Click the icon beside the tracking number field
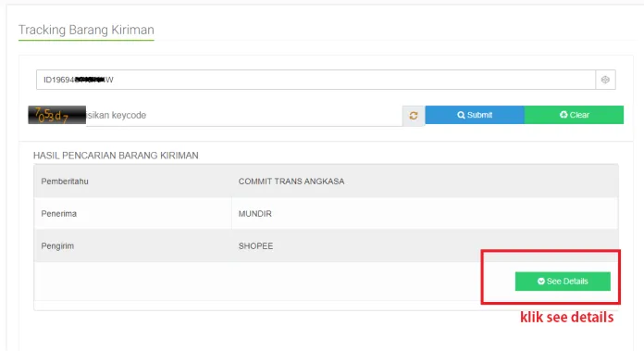 pyautogui.click(x=605, y=80)
